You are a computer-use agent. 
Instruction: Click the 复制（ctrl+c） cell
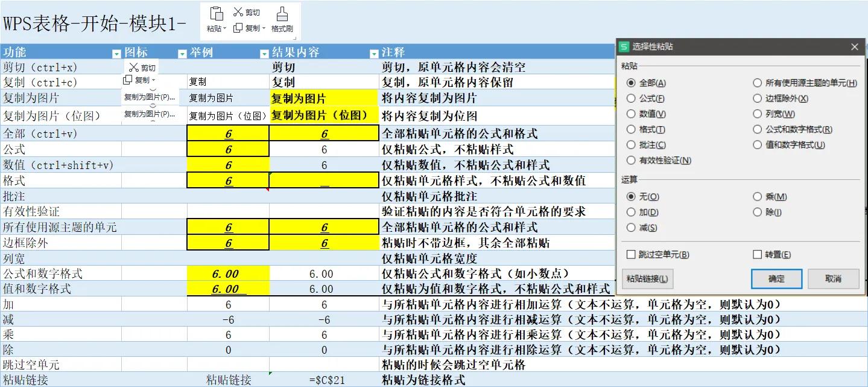pyautogui.click(x=61, y=82)
